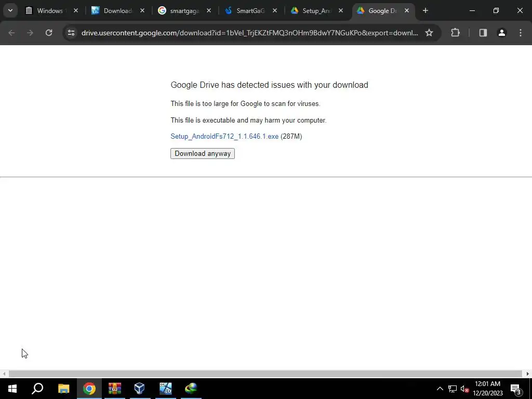Screen dimensions: 532x399
Task: Switch to the Setup_And Drive tab
Action: [x=316, y=10]
